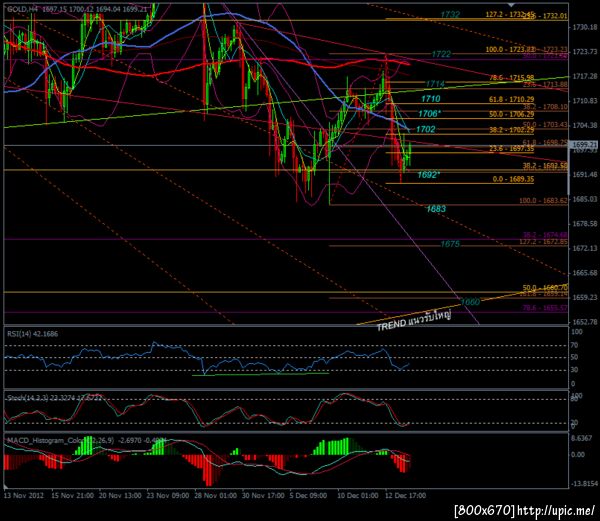Click the cyan 1692* level label
This screenshot has height=521, width=600.
(429, 175)
